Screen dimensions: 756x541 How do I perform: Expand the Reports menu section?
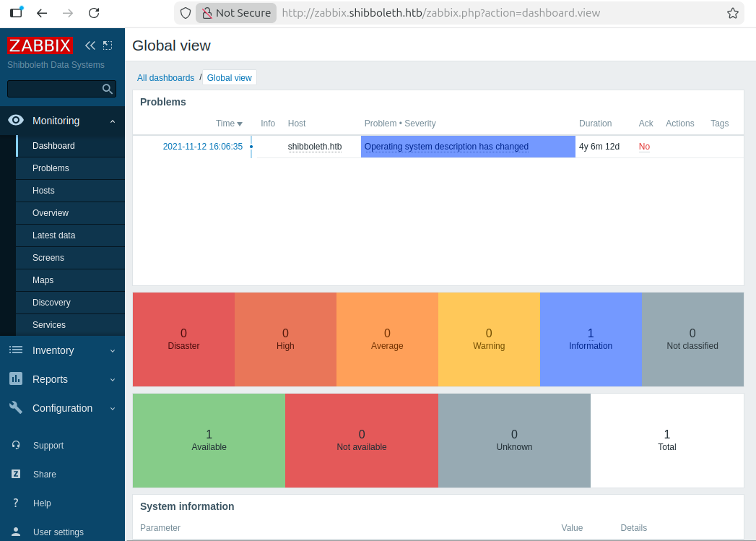click(x=113, y=379)
